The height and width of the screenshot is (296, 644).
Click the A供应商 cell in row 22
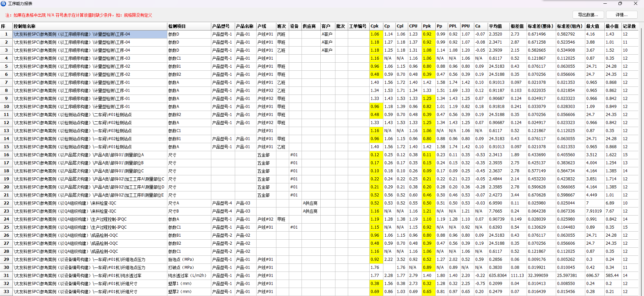tap(310, 203)
